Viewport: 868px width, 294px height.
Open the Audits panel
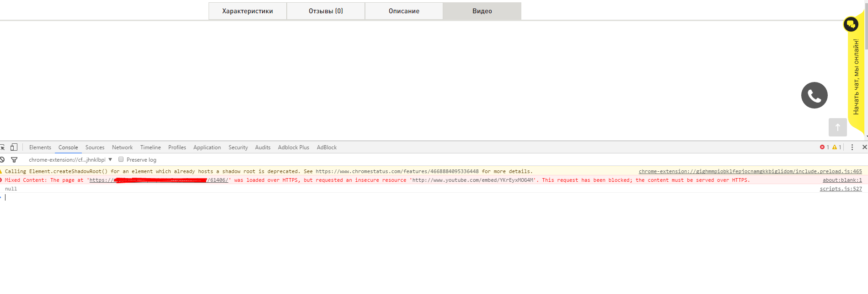pyautogui.click(x=263, y=147)
